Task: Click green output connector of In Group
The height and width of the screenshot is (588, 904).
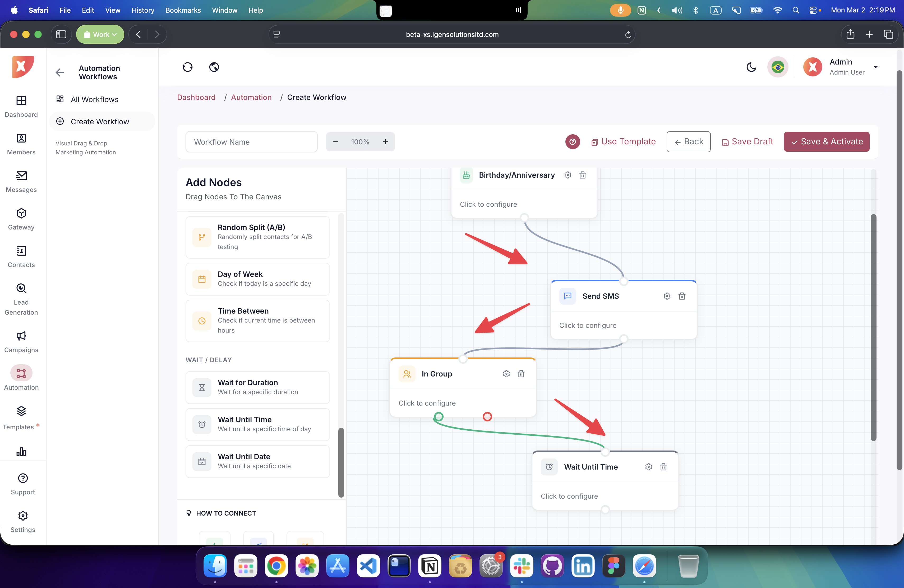Action: (x=439, y=417)
